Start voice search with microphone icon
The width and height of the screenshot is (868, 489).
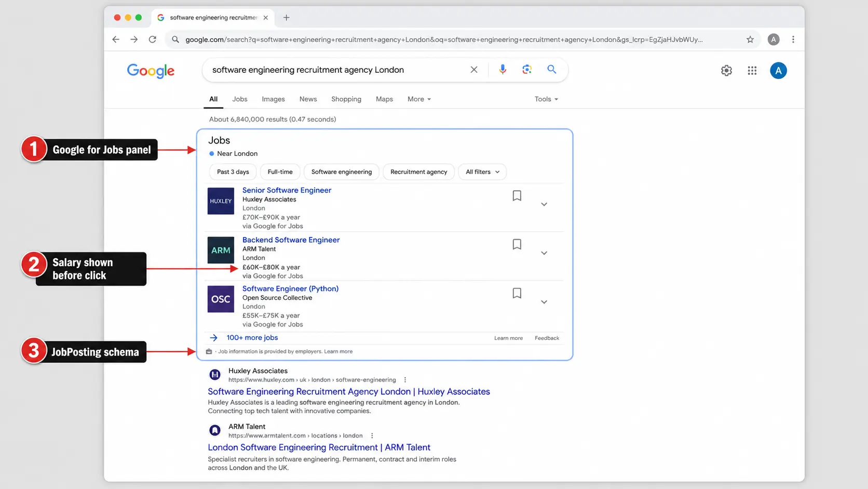tap(503, 70)
